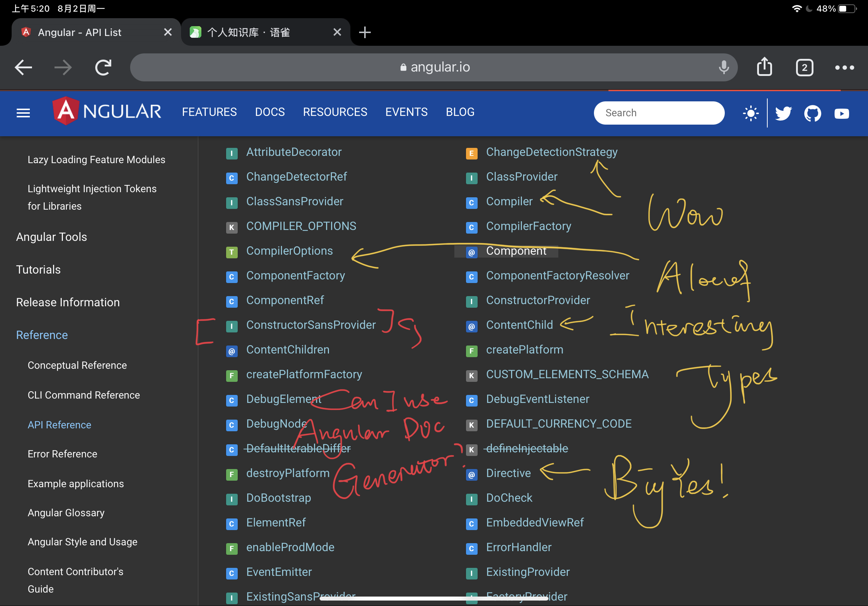Open the browser three-dot more menu
The image size is (868, 606).
point(844,68)
